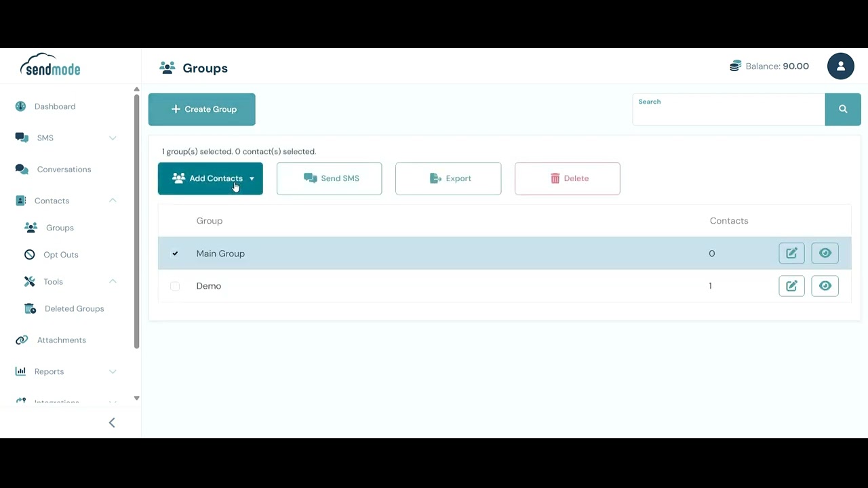
Task: Collapse the Tools menu chevron
Action: click(x=113, y=281)
